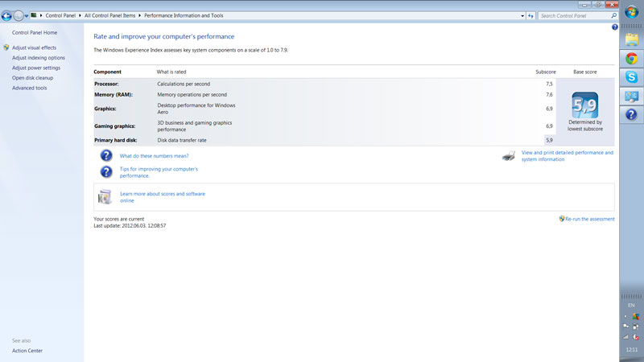Screen dimensions: 644x362
Task: Open View and print detailed performance information
Action: 568,156
